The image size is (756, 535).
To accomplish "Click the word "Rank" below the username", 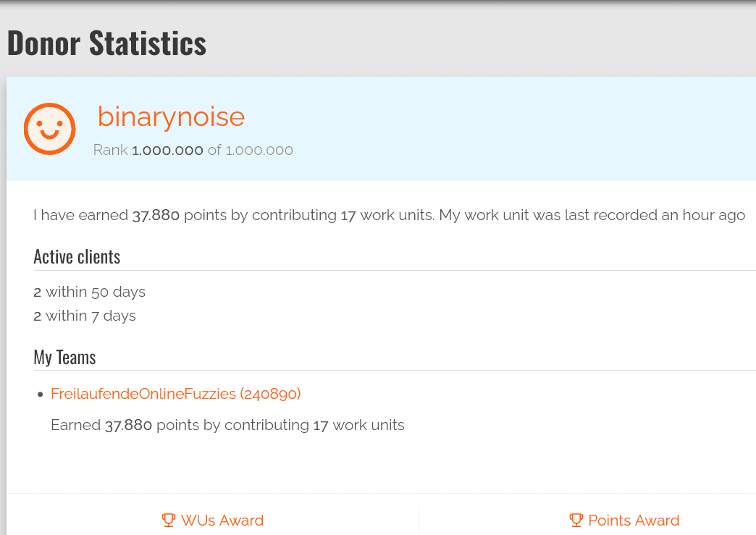I will click(110, 151).
